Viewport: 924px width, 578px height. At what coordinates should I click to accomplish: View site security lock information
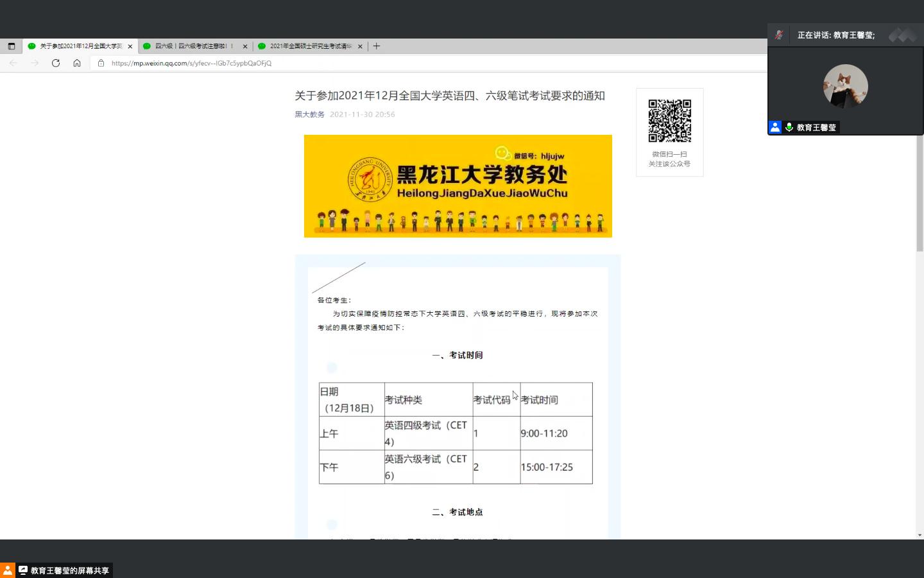pos(101,63)
